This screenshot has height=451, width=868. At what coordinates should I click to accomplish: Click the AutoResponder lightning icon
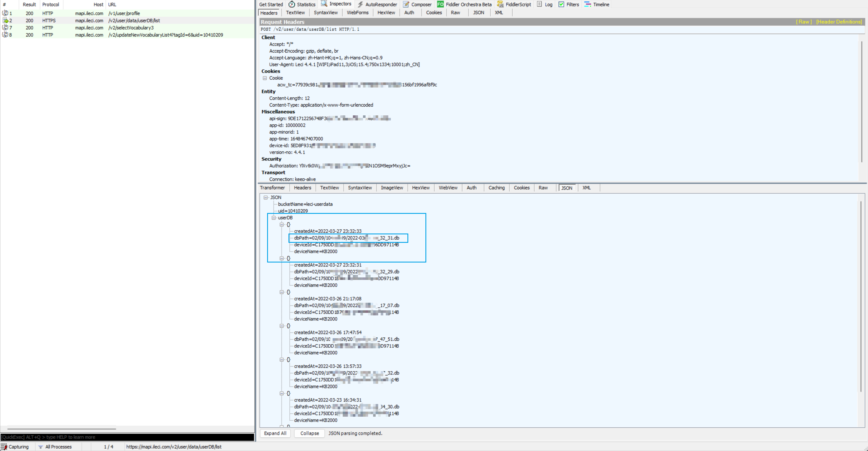click(360, 5)
